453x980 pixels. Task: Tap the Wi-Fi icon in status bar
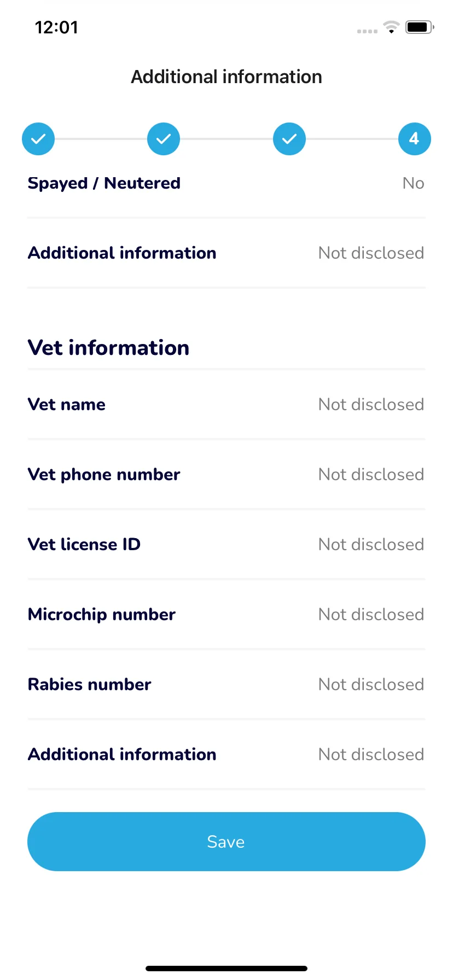coord(391,27)
